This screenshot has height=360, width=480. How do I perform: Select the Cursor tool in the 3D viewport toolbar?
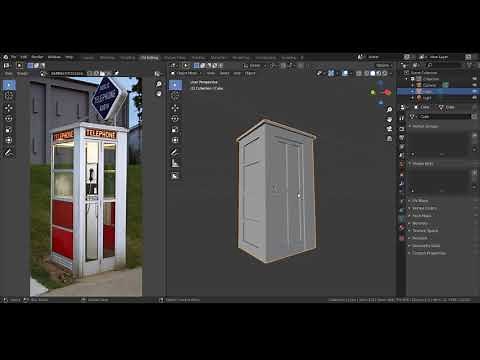click(x=175, y=97)
